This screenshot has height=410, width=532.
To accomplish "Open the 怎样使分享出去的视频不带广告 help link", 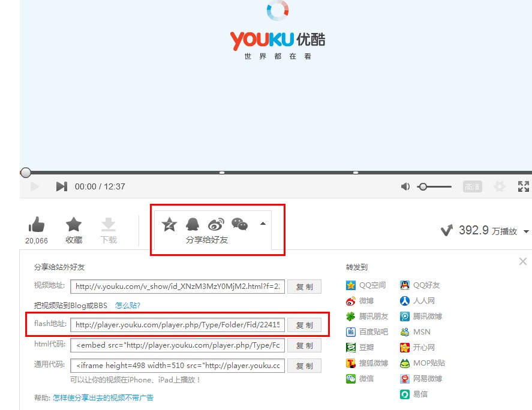I will pos(103,398).
